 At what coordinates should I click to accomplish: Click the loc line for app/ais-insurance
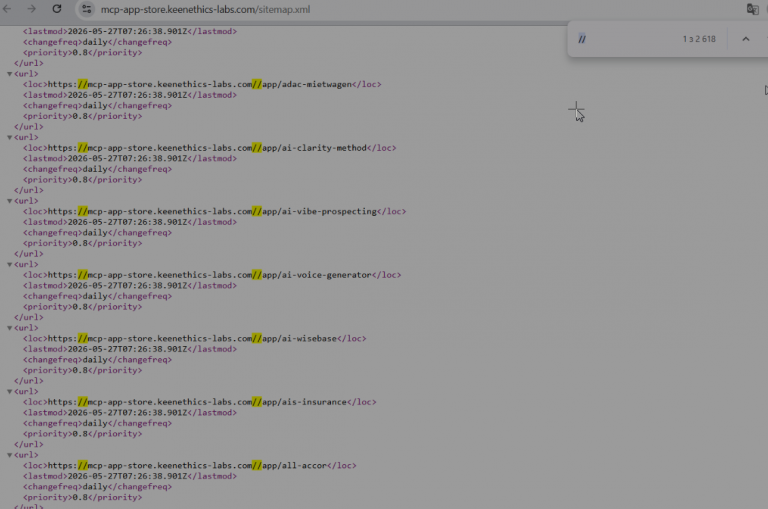[199, 402]
